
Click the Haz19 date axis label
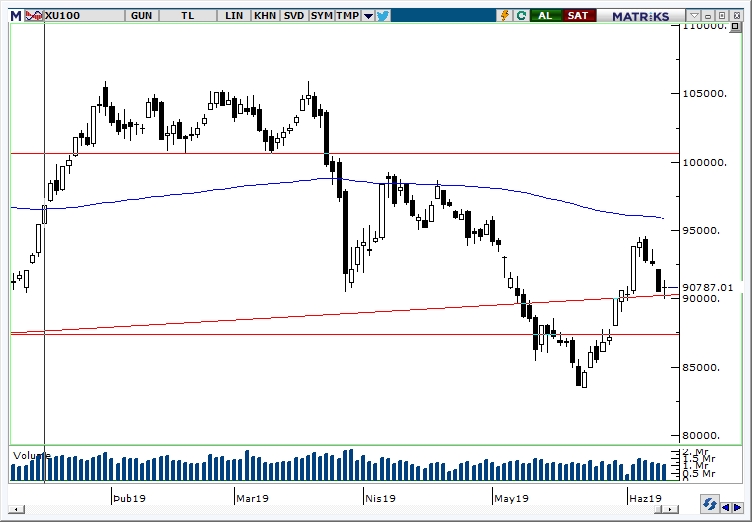(x=646, y=498)
